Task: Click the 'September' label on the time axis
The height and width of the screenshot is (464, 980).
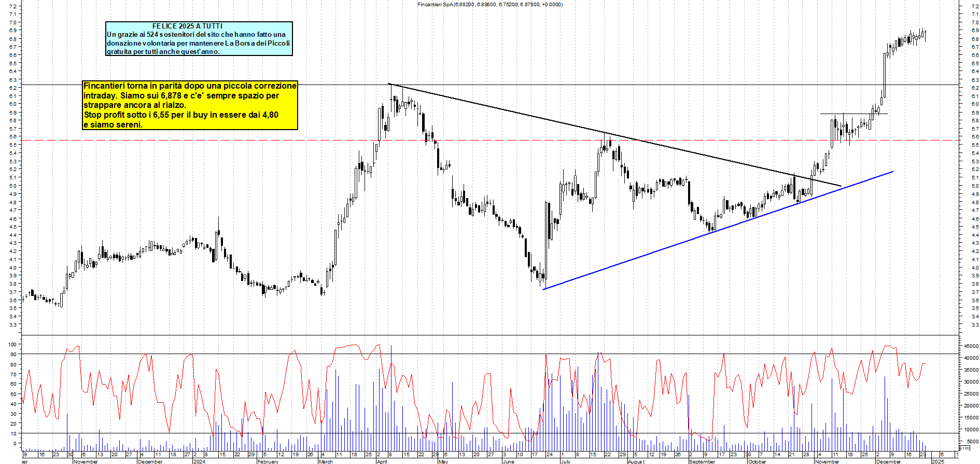Action: (702, 461)
